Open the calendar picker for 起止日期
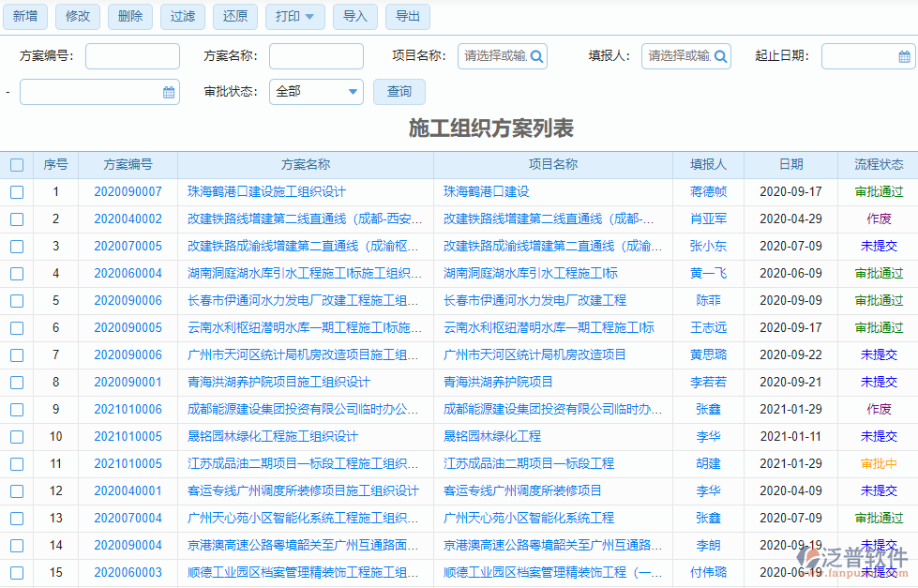 pyautogui.click(x=906, y=56)
